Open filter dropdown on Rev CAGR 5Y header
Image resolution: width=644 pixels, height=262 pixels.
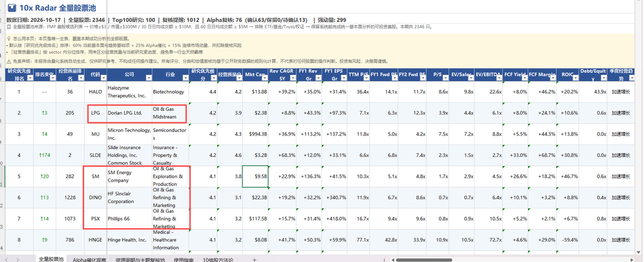(292, 78)
